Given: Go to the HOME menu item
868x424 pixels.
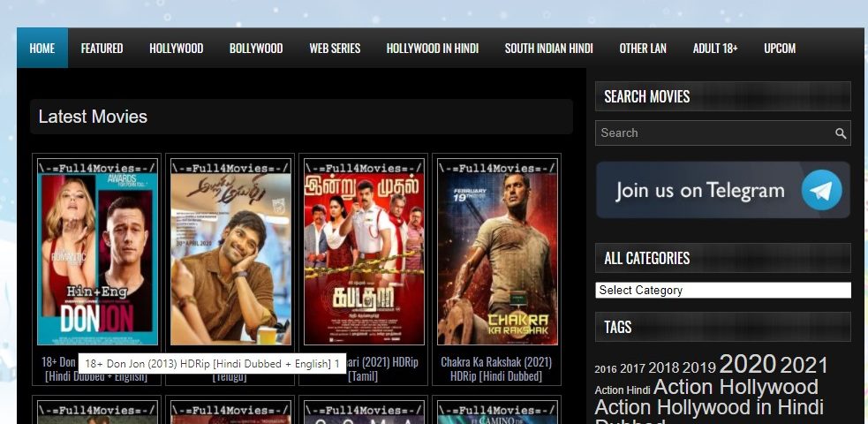Looking at the screenshot, I should click(42, 49).
